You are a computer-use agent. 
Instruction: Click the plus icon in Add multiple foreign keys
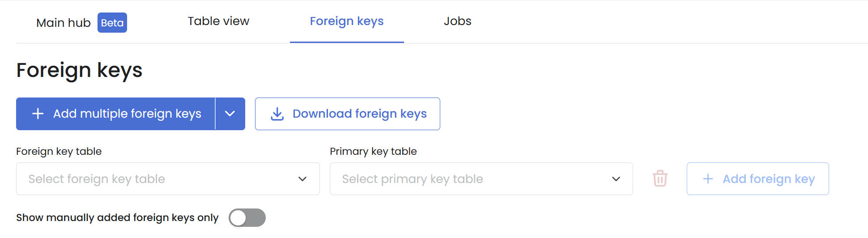point(38,114)
